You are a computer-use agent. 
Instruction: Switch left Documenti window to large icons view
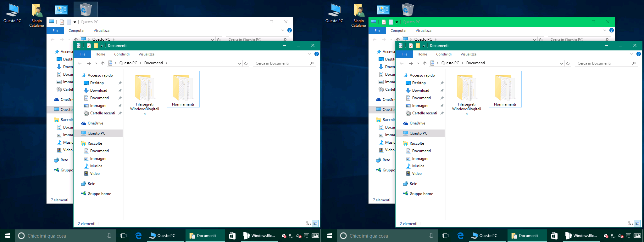pyautogui.click(x=315, y=223)
